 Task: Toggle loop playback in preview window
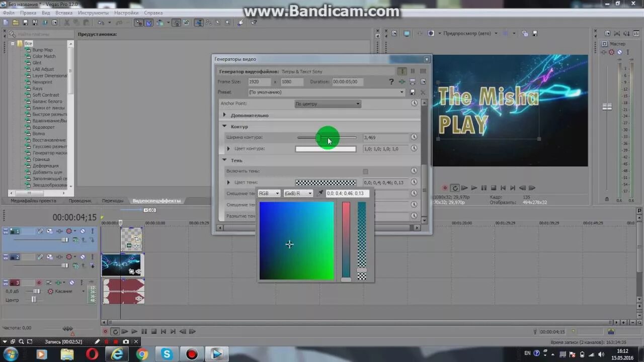455,188
